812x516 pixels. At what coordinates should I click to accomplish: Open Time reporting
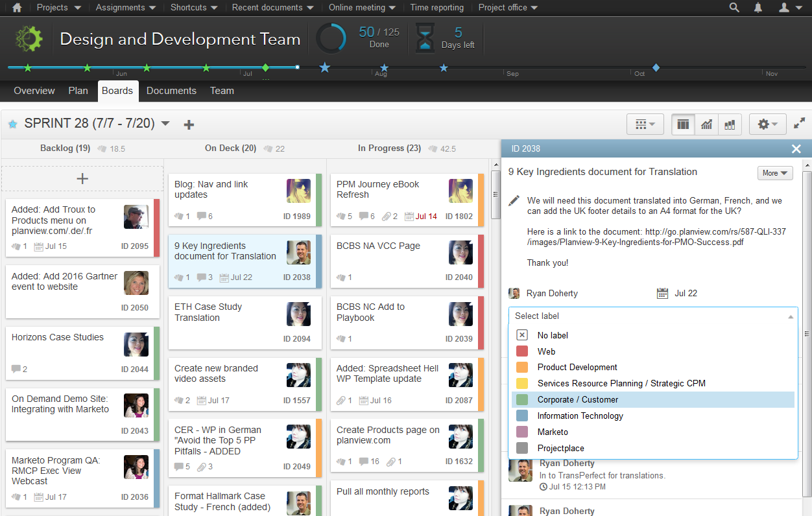coord(437,8)
